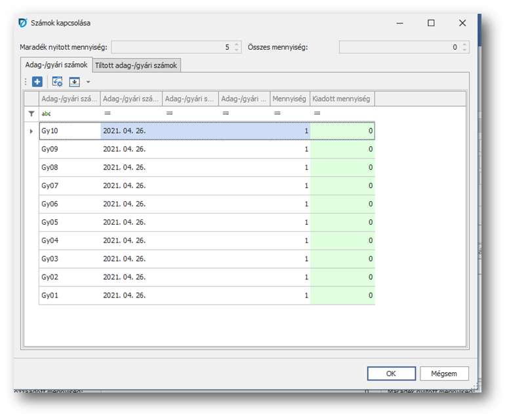Click equals filter icon under Mennyiség column
Image resolution: width=509 pixels, height=420 pixels.
(277, 113)
